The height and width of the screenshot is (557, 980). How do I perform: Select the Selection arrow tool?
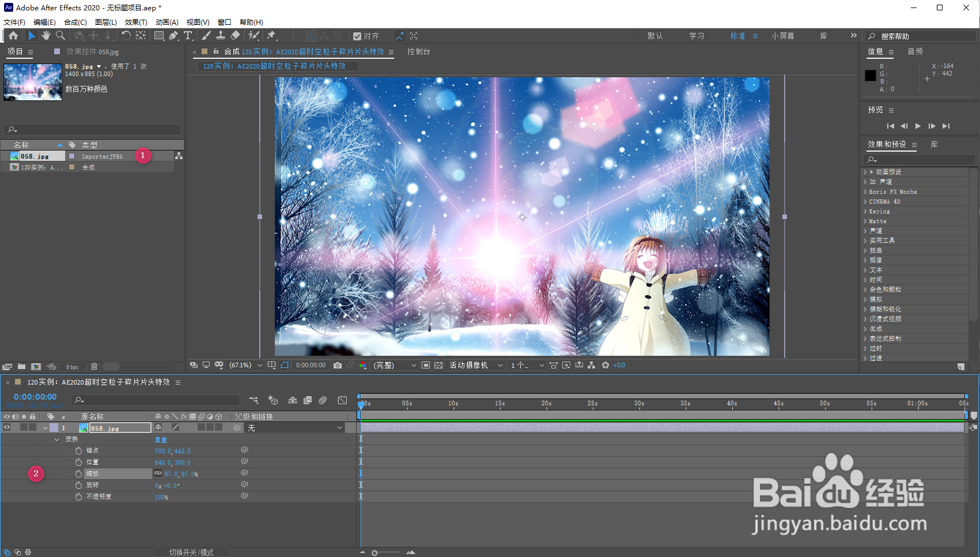[32, 36]
